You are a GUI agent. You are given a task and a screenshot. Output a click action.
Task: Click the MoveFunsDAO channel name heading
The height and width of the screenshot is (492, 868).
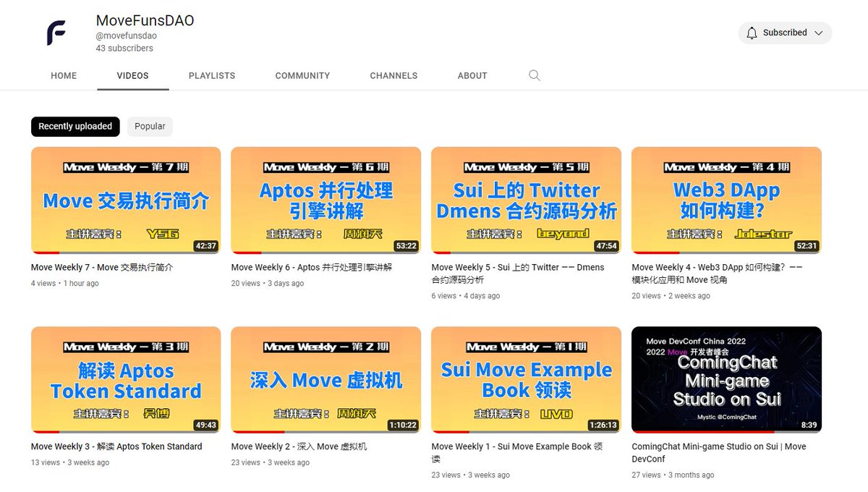pyautogui.click(x=145, y=20)
